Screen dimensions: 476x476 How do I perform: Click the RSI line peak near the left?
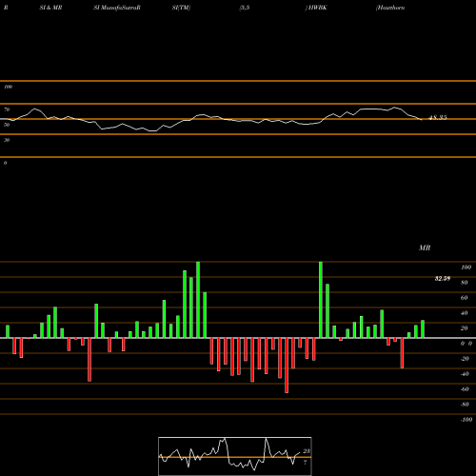pyautogui.click(x=35, y=109)
